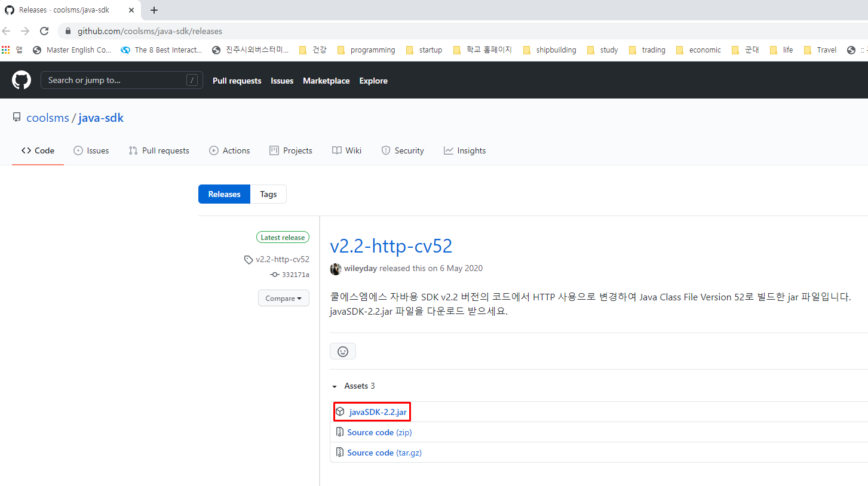Click the v2.2-http-cv52 tag link in sidebar
The image size is (868, 486).
click(282, 260)
